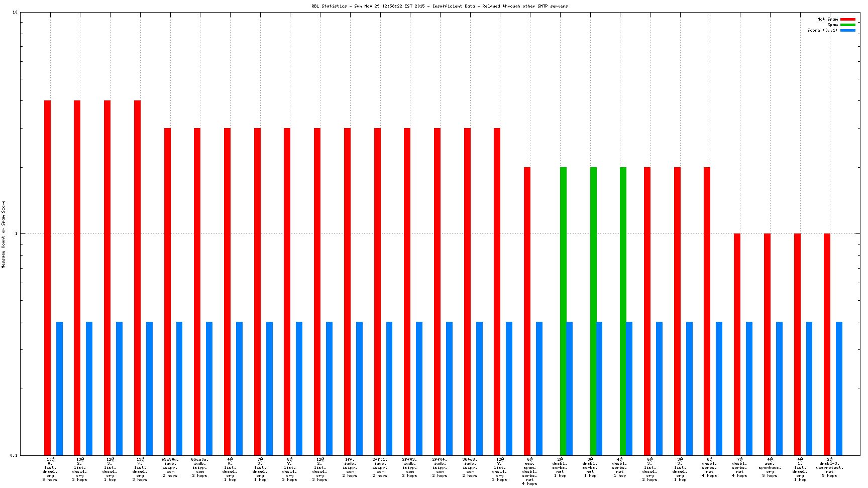Click the red Not Spam legend swatch

click(x=847, y=19)
